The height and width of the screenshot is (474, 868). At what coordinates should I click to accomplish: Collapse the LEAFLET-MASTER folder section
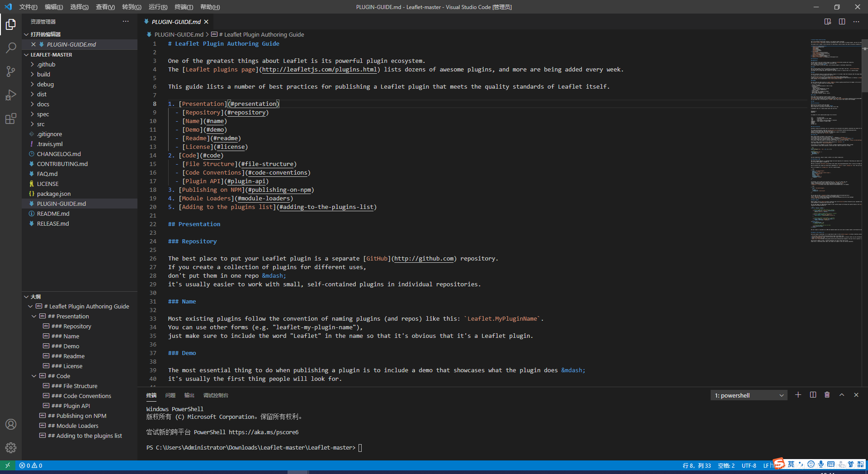point(26,55)
